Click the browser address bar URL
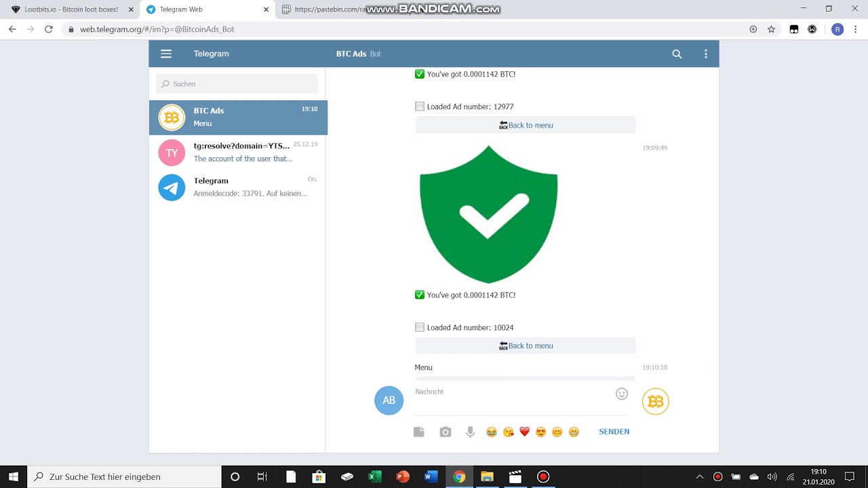This screenshot has width=868, height=488. pyautogui.click(x=157, y=29)
